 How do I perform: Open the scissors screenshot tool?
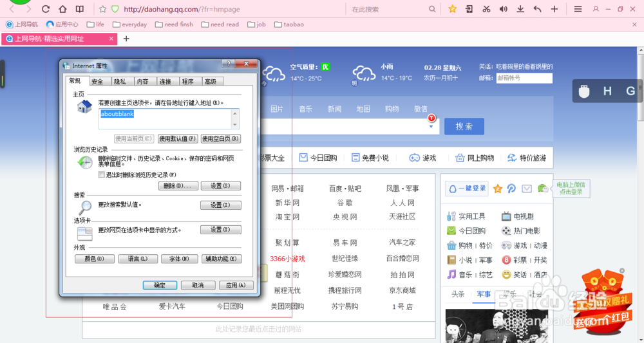pos(486,8)
